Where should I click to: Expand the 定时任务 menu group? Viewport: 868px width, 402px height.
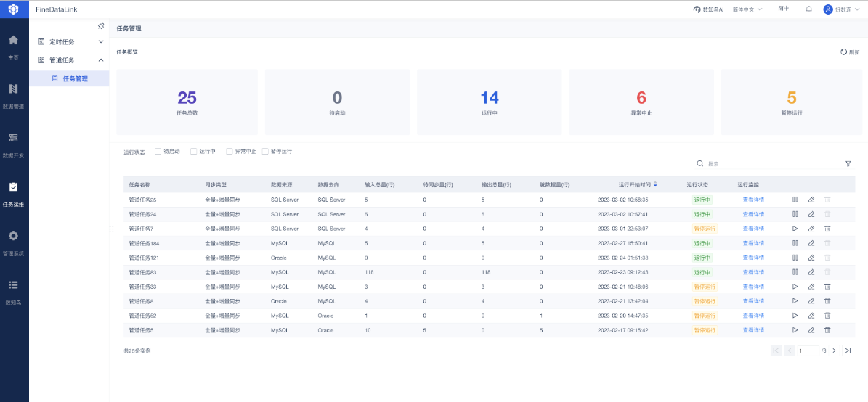69,42
